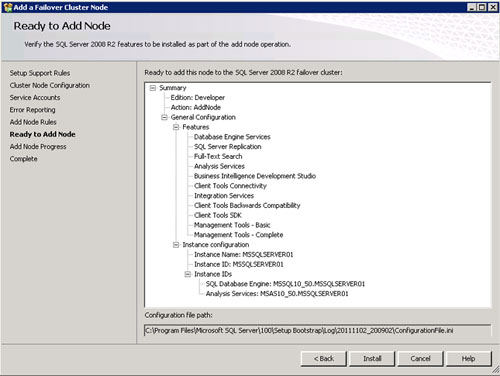Select Database Engine Services in the tree
Image resolution: width=500 pixels, height=376 pixels.
pos(232,137)
